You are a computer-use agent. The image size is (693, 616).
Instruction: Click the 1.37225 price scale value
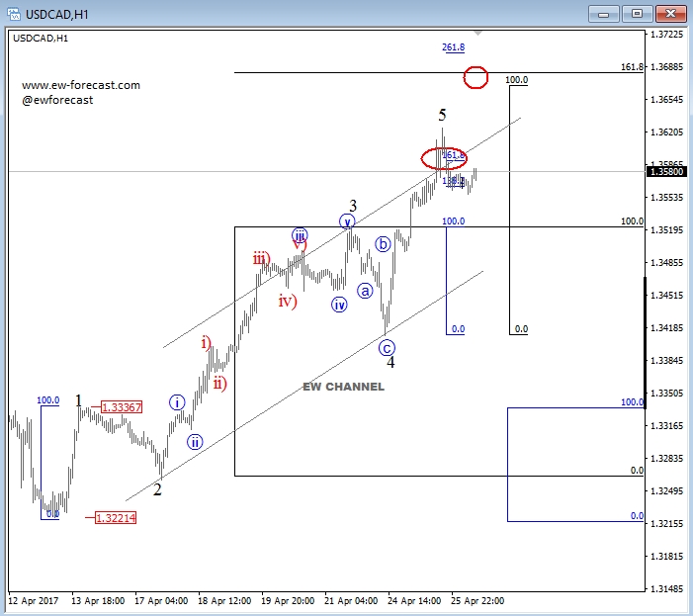[666, 35]
